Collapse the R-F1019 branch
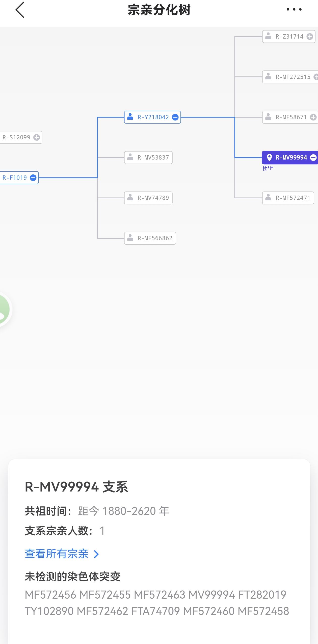The width and height of the screenshot is (318, 644). click(x=33, y=178)
